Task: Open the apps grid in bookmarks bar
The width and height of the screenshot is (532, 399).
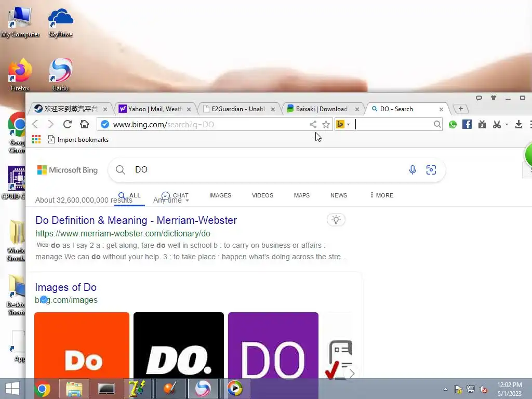Action: pyautogui.click(x=36, y=139)
